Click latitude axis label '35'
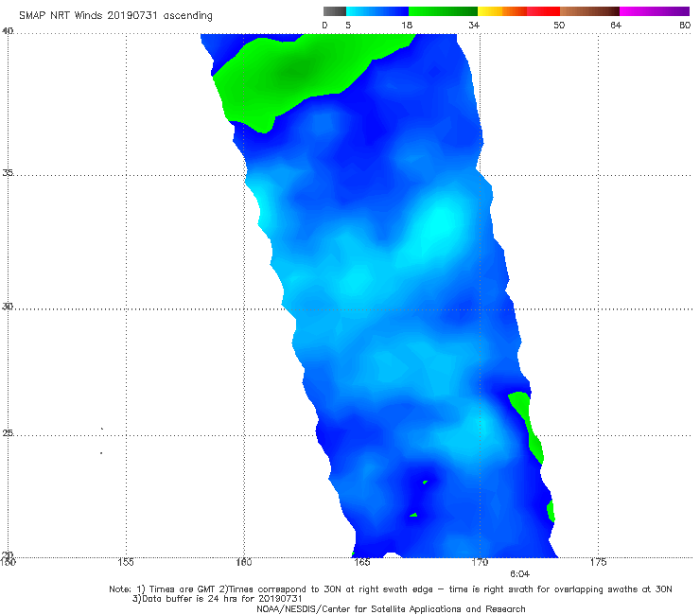The width and height of the screenshot is (700, 615). tap(8, 172)
